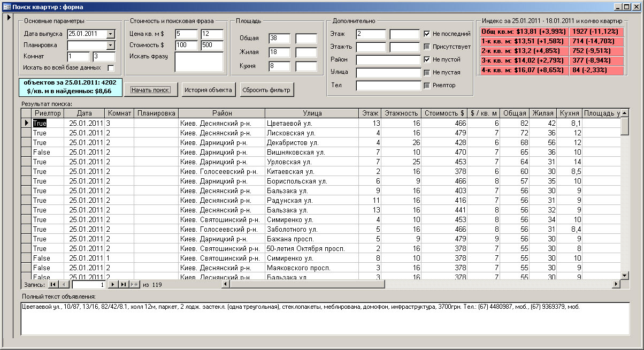Uncheck the 'Не последний' checkbox
644x350 pixels.
(427, 34)
